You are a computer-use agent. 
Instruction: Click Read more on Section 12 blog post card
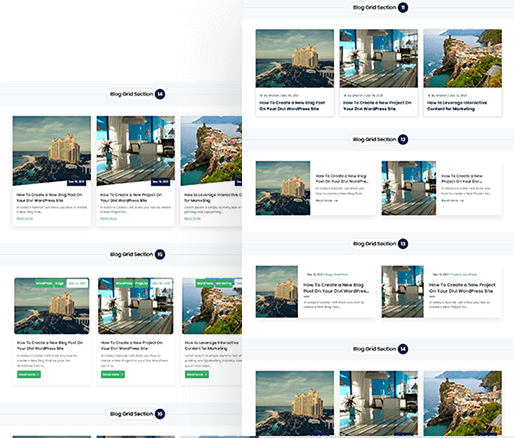(327, 201)
